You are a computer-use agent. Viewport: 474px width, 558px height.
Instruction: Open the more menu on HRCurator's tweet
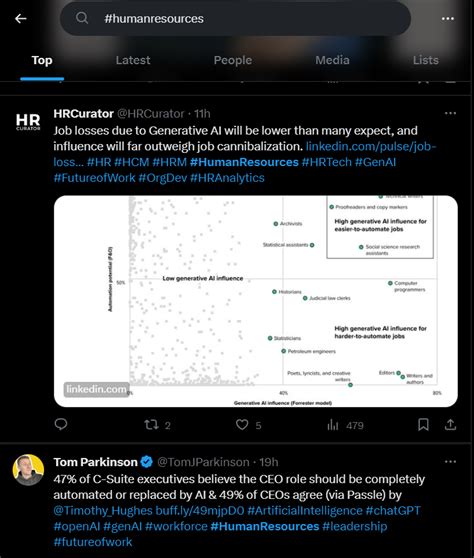(450, 113)
